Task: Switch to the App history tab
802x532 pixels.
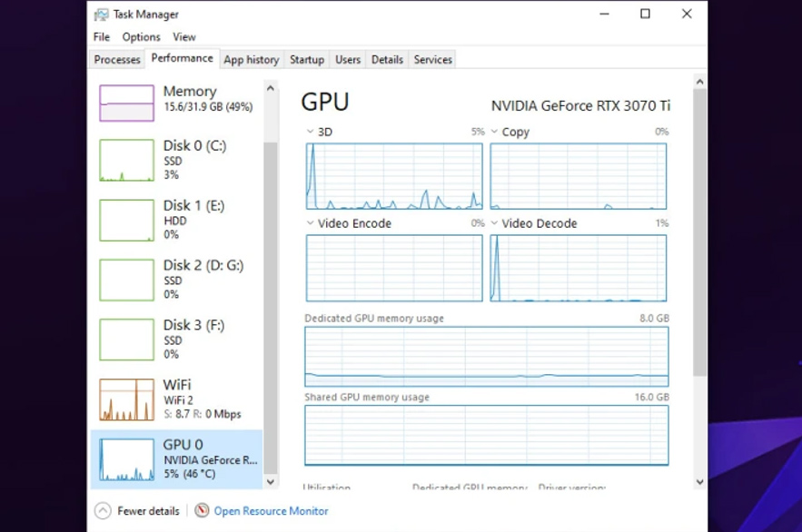Action: [x=252, y=59]
